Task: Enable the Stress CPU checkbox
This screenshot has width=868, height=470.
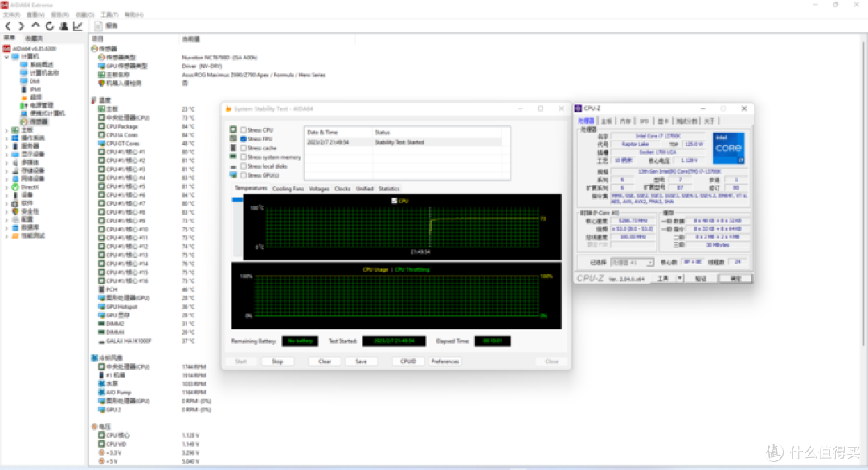Action: (x=244, y=130)
